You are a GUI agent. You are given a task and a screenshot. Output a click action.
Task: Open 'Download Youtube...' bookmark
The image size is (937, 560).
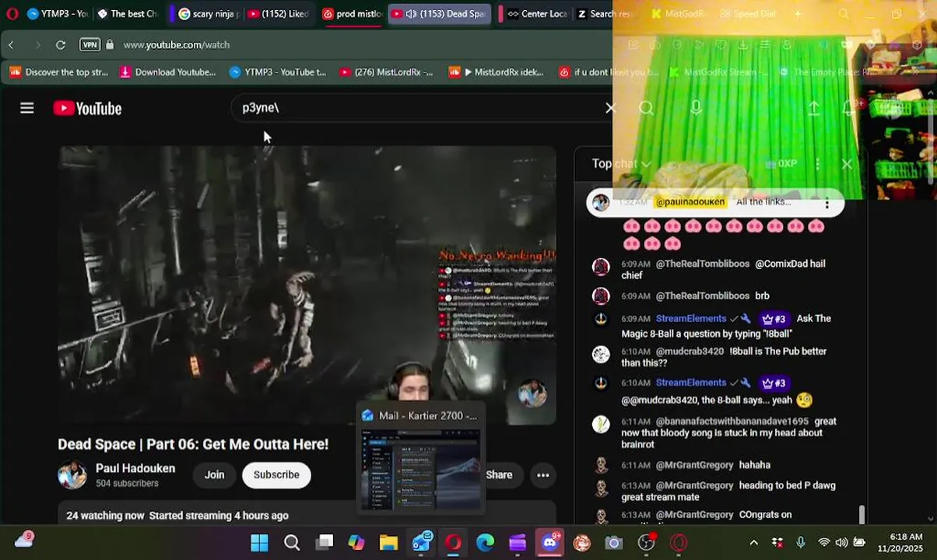167,72
